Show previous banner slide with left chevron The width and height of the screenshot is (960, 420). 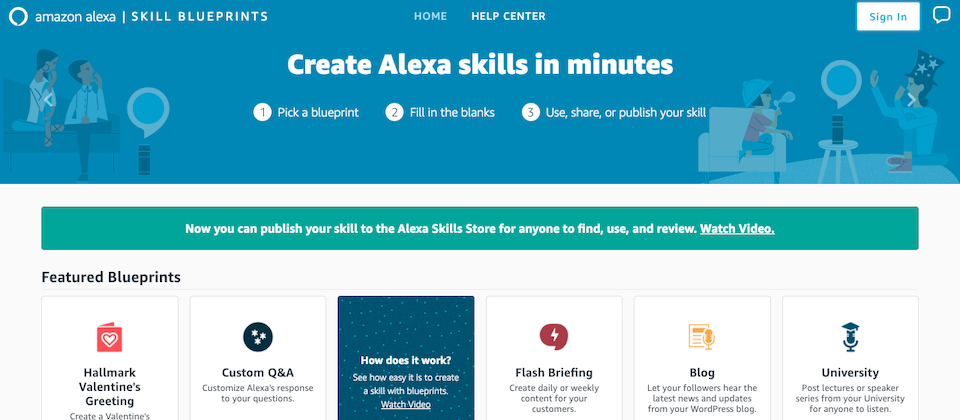(48, 100)
